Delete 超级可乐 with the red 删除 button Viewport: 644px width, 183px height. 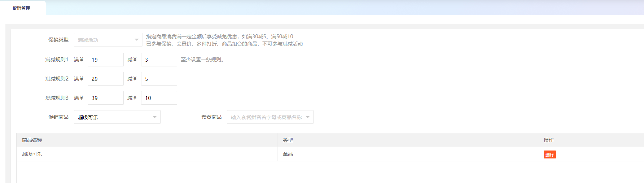coord(549,154)
